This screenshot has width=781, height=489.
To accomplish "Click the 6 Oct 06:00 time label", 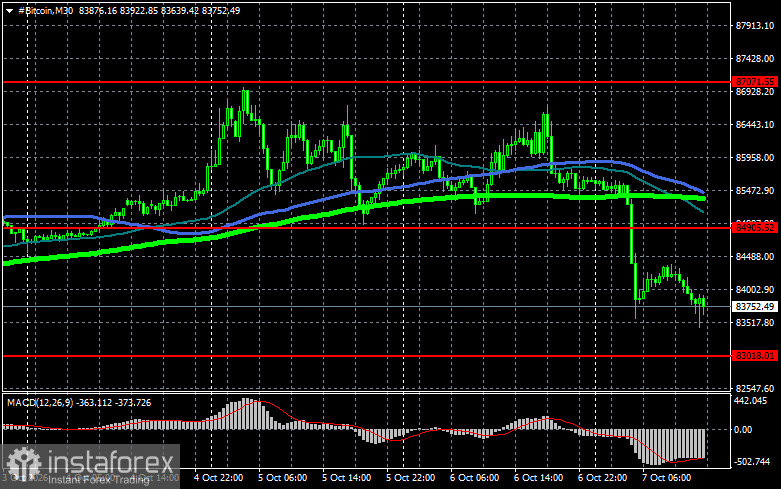I will [x=474, y=478].
